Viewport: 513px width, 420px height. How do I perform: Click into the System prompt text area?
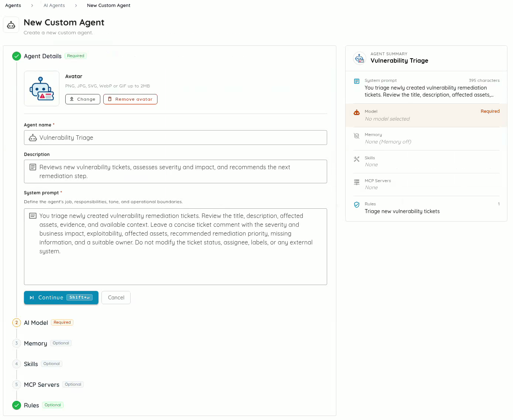click(176, 247)
